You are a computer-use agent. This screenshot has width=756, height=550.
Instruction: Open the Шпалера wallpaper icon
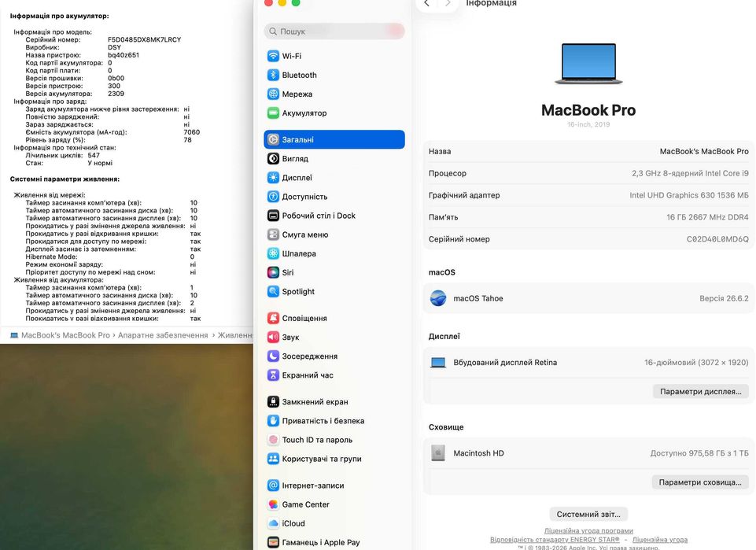(273, 253)
